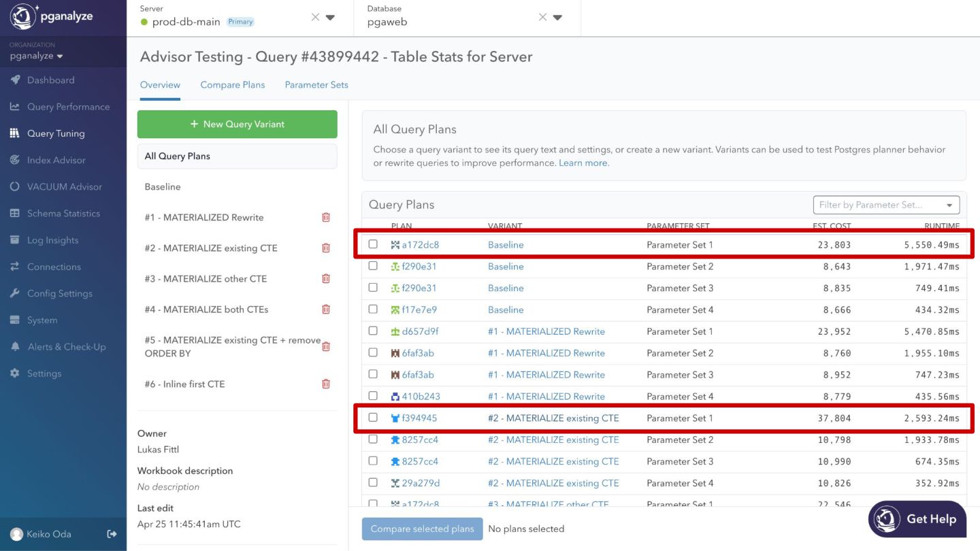Click the Alerts & Check-Up bell icon
The width and height of the screenshot is (980, 551).
[15, 346]
